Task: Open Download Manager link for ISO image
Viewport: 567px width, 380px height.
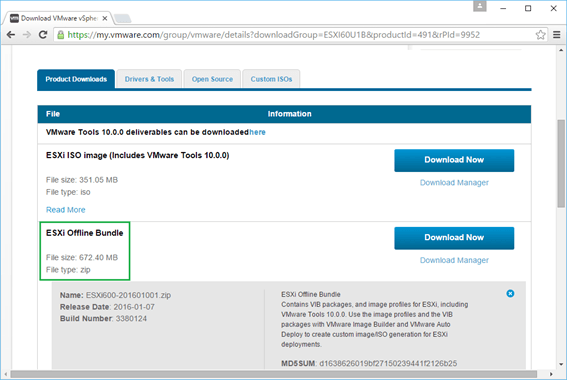Action: [454, 183]
